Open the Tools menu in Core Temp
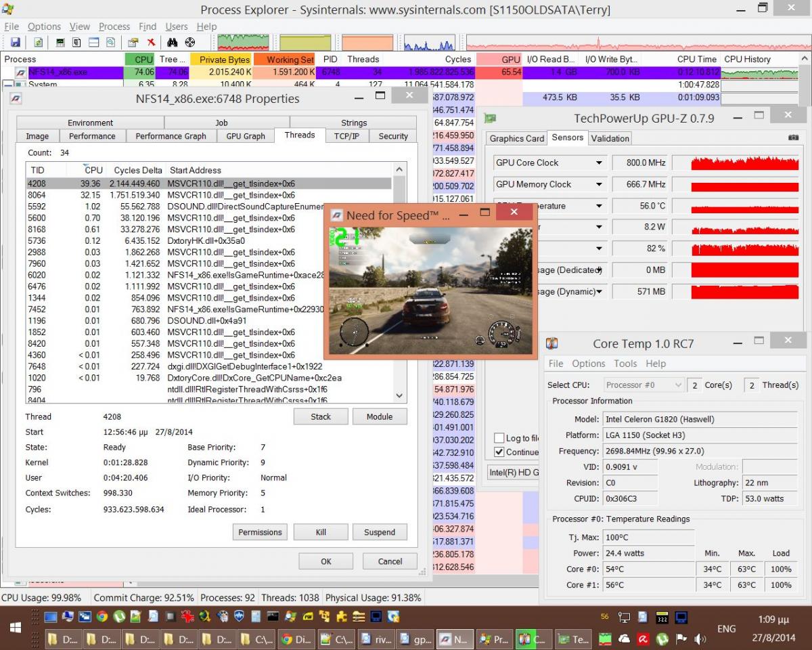This screenshot has height=650, width=812. click(625, 364)
